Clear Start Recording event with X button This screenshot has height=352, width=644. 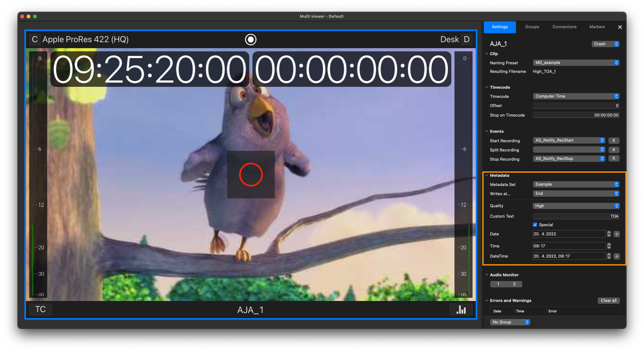(614, 140)
